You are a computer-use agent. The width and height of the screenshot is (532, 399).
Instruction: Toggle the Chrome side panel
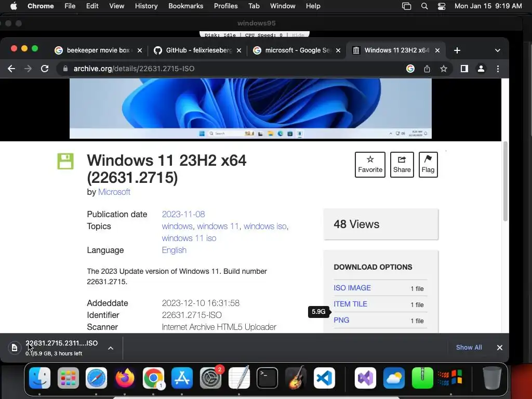(x=464, y=69)
